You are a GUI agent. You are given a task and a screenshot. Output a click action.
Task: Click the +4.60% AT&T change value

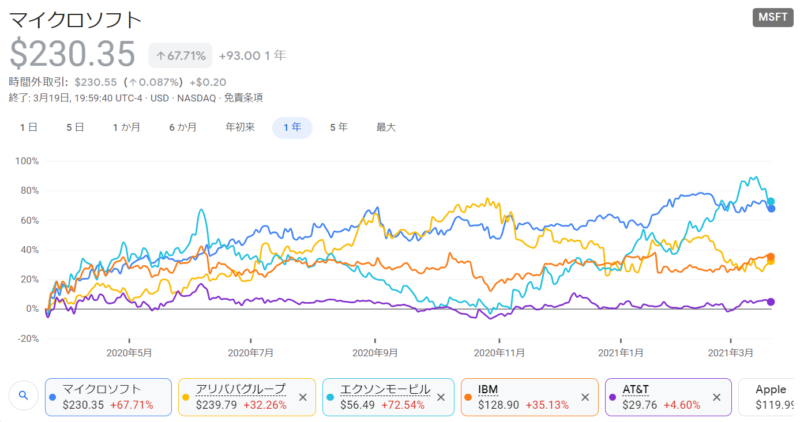coord(682,405)
